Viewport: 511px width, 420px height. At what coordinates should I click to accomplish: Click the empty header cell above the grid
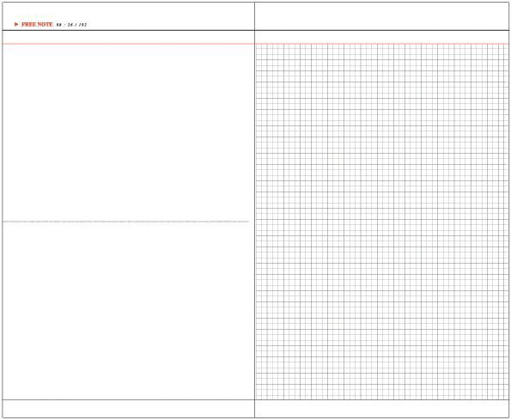[381, 16]
